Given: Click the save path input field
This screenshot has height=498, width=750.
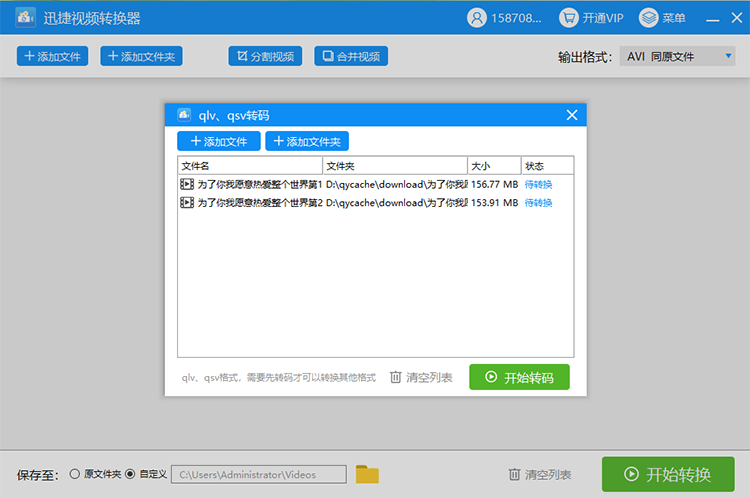Looking at the screenshot, I should coord(259,475).
